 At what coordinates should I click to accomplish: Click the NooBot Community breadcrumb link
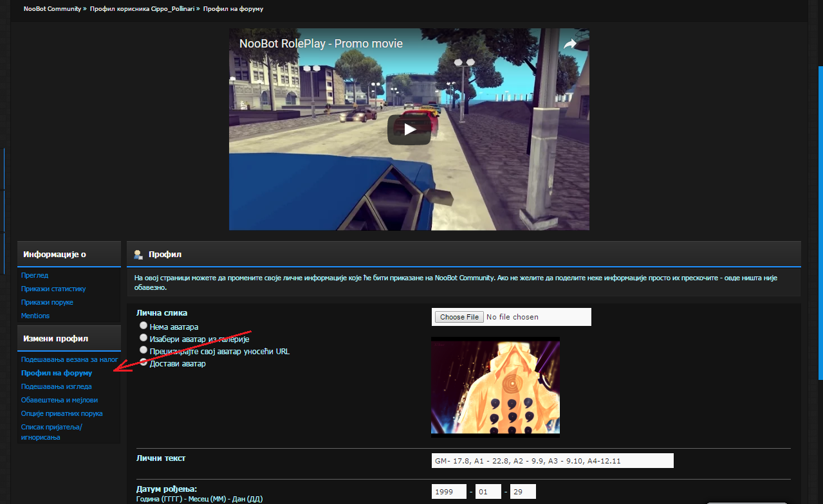tap(52, 9)
